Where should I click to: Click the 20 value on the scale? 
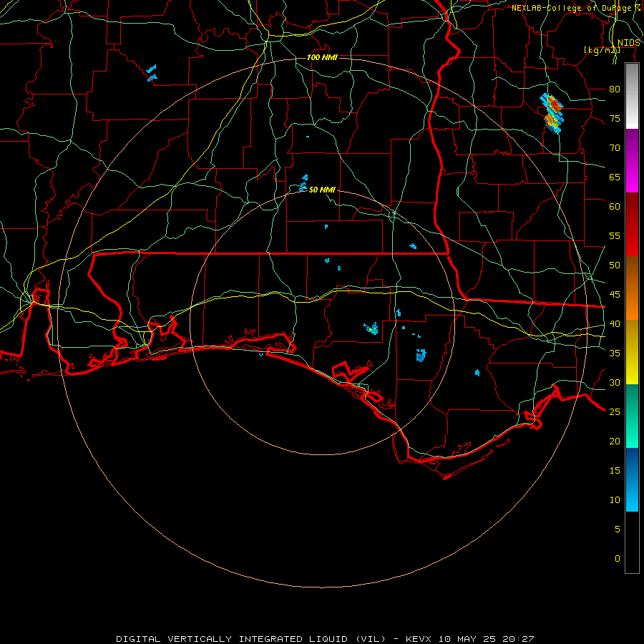[x=615, y=441]
